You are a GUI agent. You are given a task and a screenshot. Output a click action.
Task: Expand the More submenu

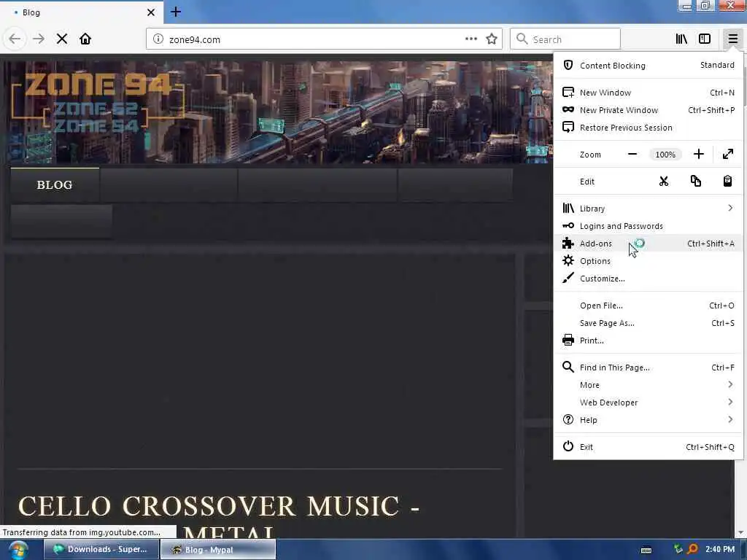pyautogui.click(x=648, y=385)
